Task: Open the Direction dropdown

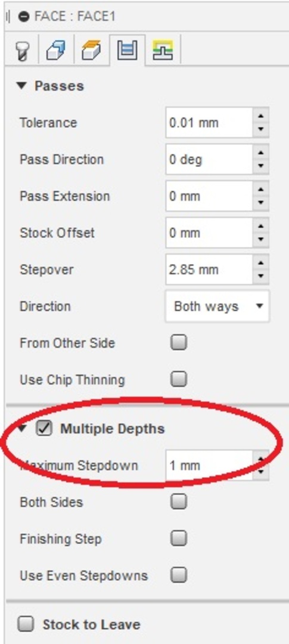Action: [217, 306]
